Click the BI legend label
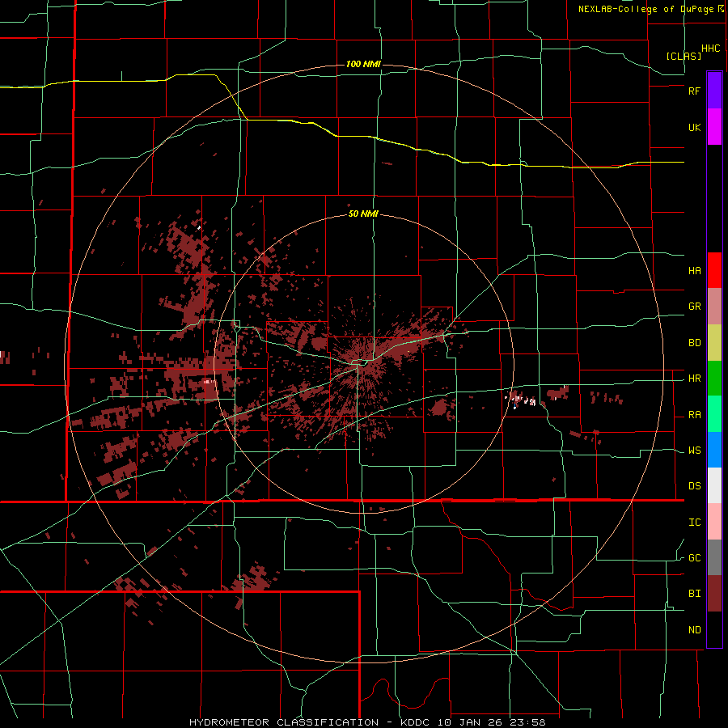This screenshot has height=728, width=728. pos(694,594)
